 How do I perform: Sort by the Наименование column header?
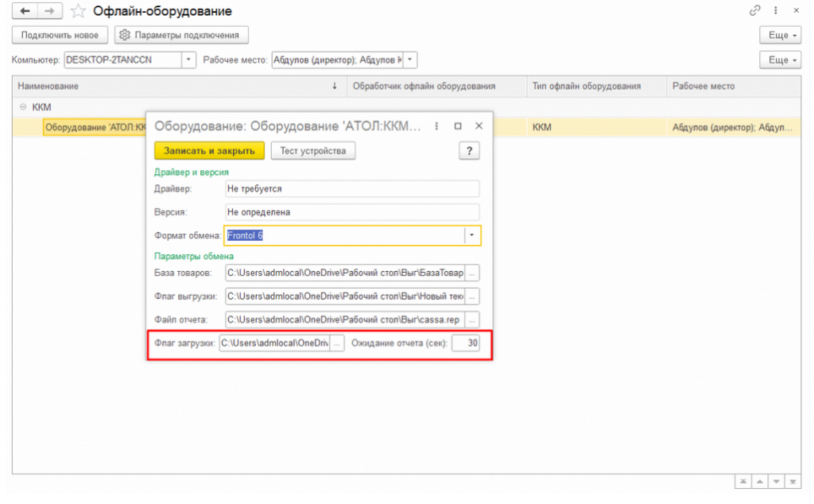180,86
